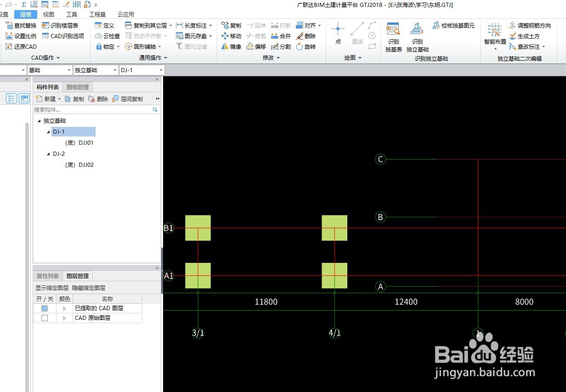Viewport: 566px width, 392px height.
Task: Run 云检查 cloud check
Action: [x=108, y=36]
